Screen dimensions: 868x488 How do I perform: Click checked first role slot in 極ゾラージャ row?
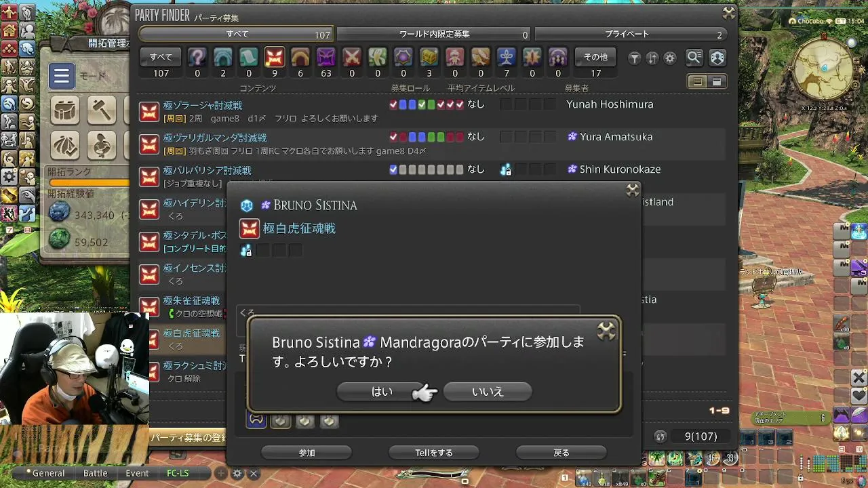[393, 104]
